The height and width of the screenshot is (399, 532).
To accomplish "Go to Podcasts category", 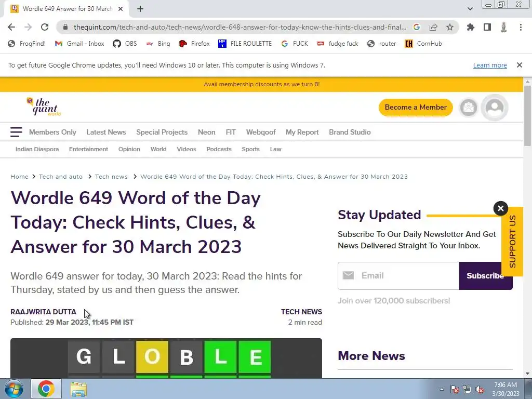I will (219, 149).
